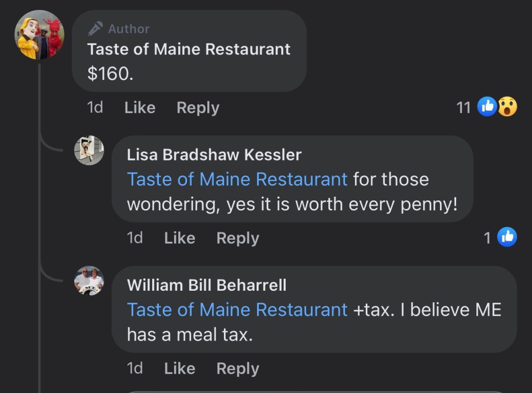Viewport: 532px width, 393px height.
Task: Open William Bill Beharrell's profile name
Action: coord(207,284)
